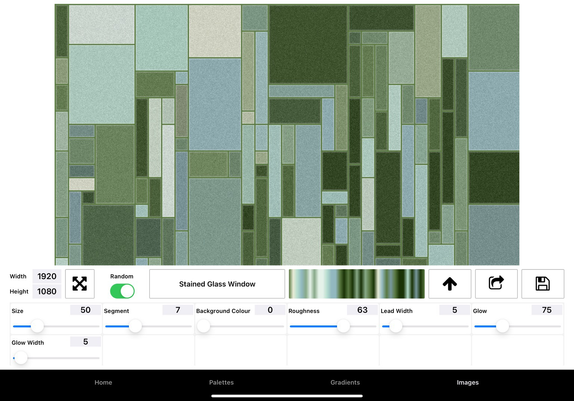Click the Glow Width slider handle
Screen dimensions: 574x401
pyautogui.click(x=21, y=358)
